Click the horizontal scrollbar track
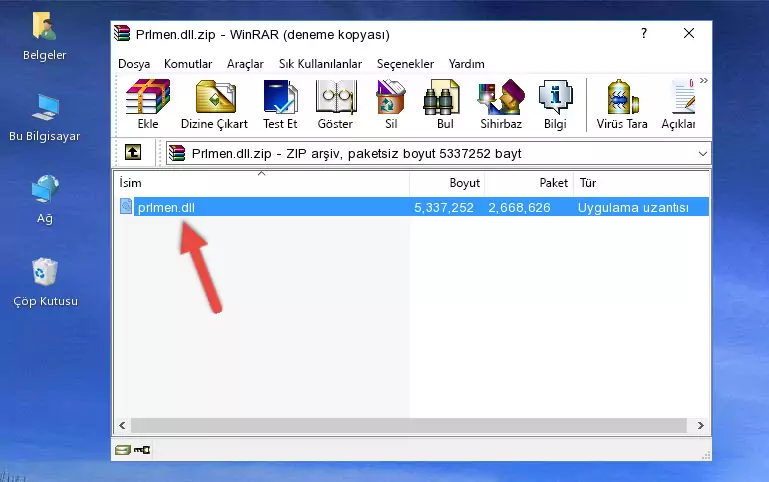This screenshot has height=482, width=769. coord(409,425)
